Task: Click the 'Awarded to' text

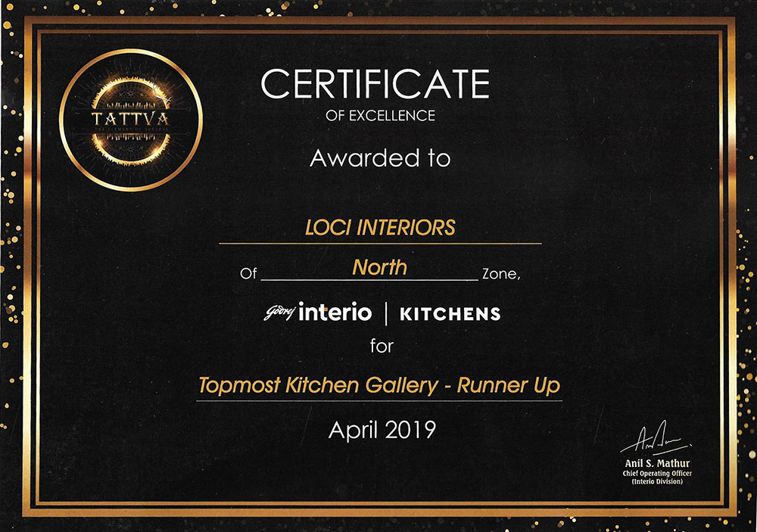Action: pos(380,158)
